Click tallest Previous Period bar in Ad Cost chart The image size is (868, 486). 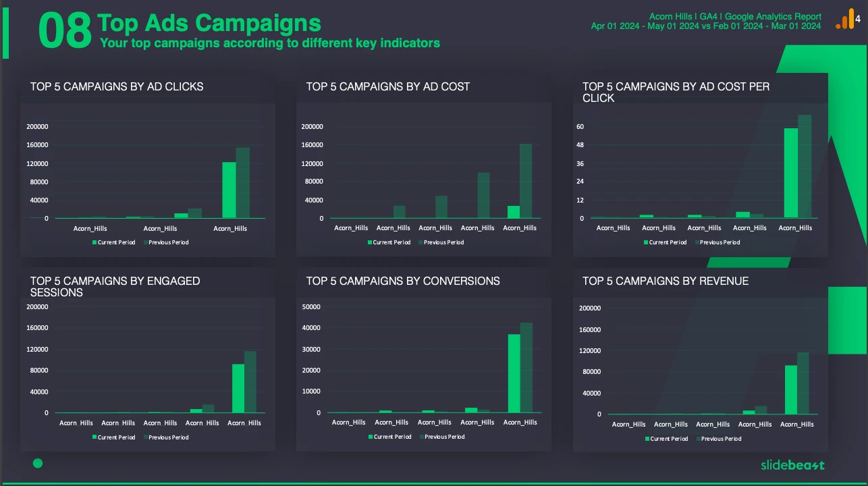(526, 181)
